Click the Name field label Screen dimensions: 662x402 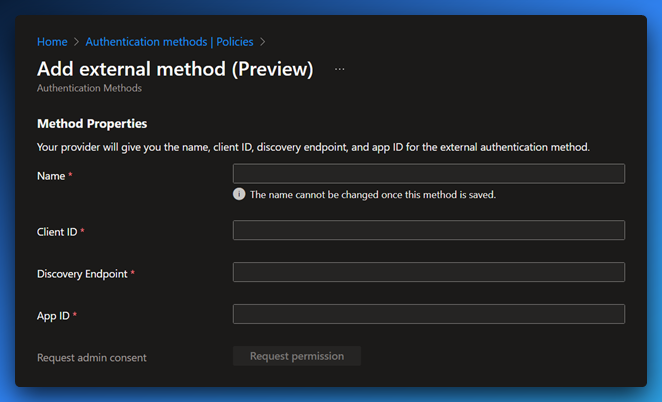pyautogui.click(x=51, y=176)
